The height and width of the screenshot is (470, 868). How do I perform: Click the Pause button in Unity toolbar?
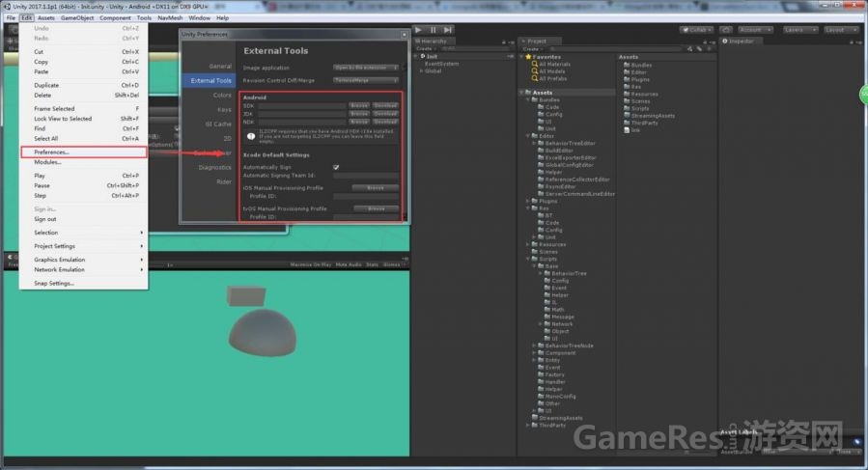pos(433,30)
